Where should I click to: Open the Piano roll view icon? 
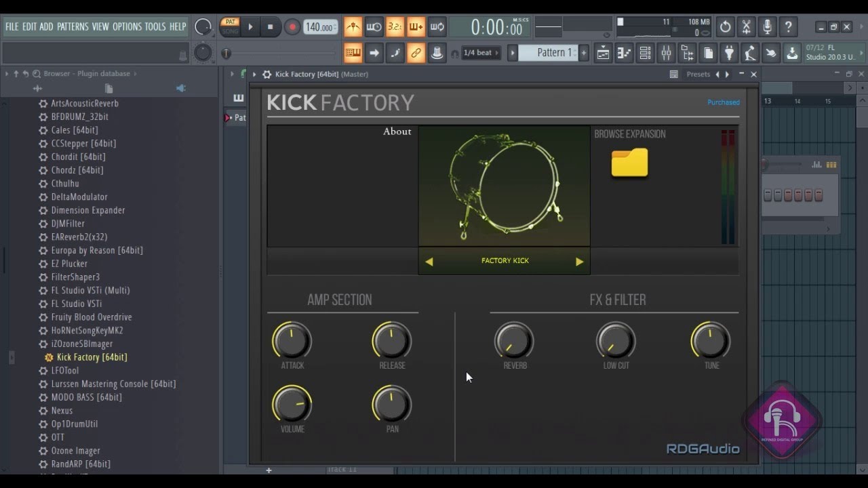click(x=624, y=52)
